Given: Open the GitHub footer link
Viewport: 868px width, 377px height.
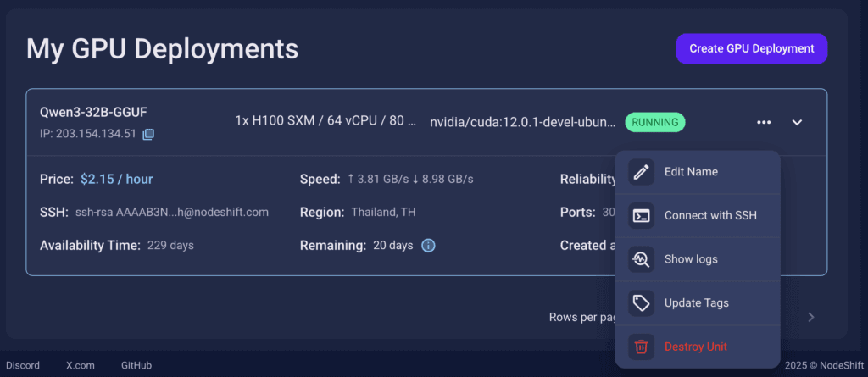Looking at the screenshot, I should point(136,365).
